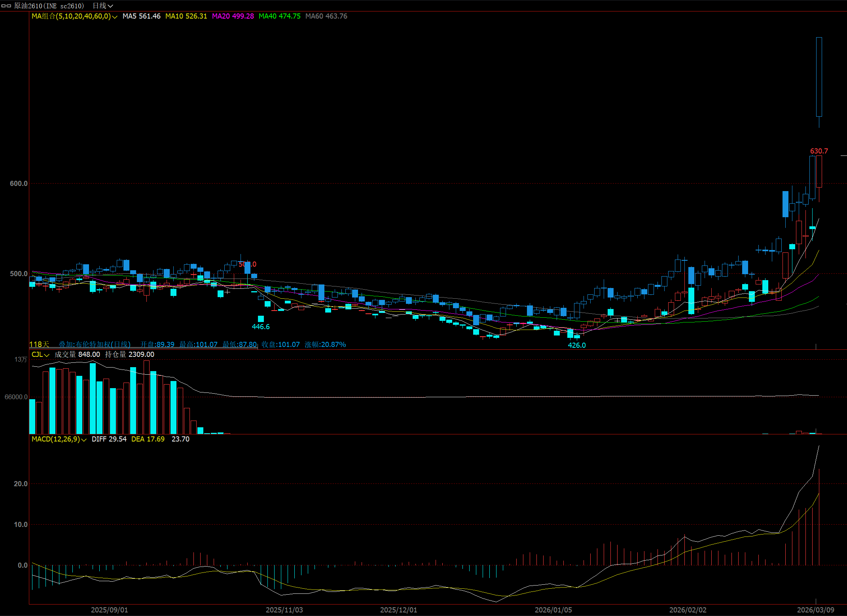
Task: Click the 446.6 price annotation
Action: tap(261, 327)
